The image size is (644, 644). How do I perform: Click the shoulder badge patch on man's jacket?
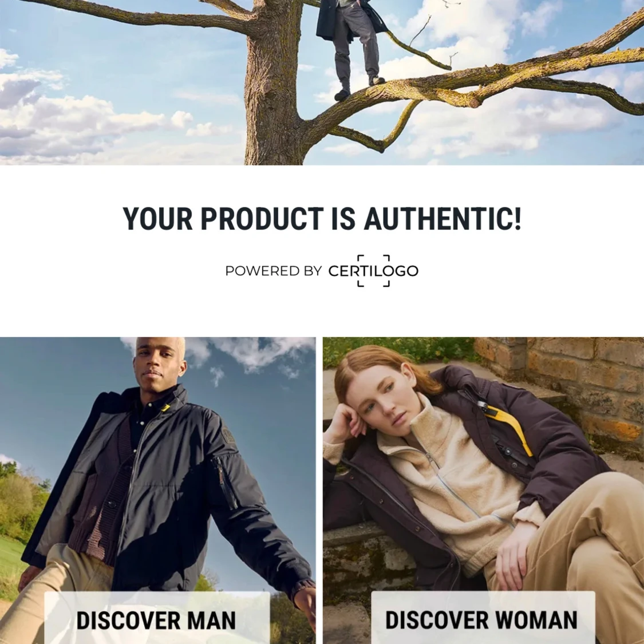228,435
